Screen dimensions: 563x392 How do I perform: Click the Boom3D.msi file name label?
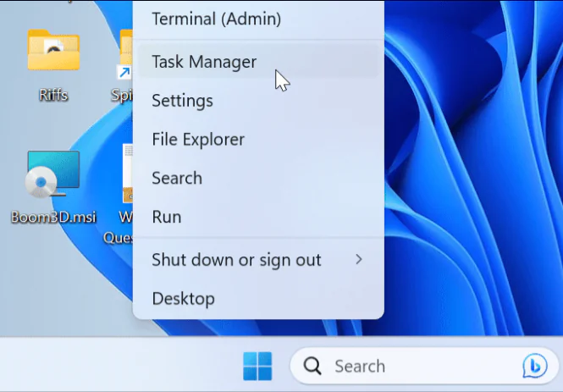53,217
